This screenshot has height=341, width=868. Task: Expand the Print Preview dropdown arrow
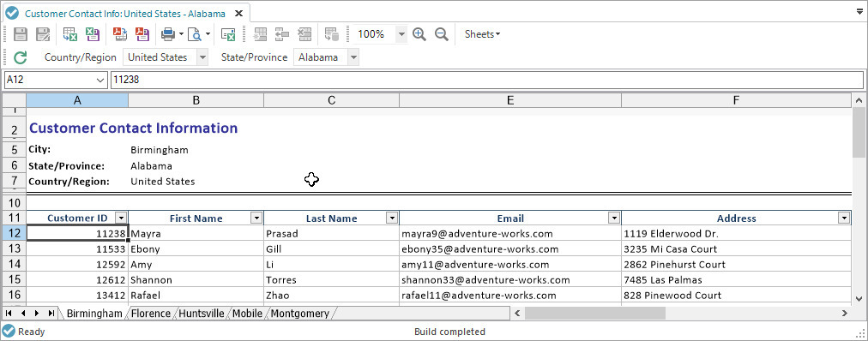tap(208, 34)
